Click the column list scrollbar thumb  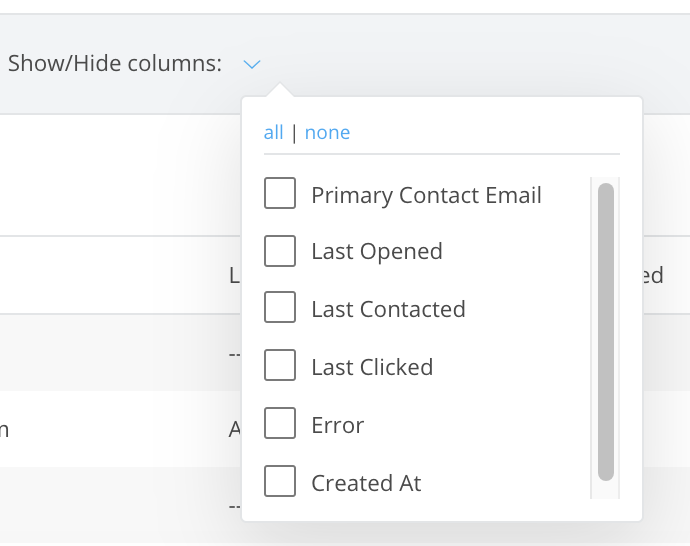(606, 330)
